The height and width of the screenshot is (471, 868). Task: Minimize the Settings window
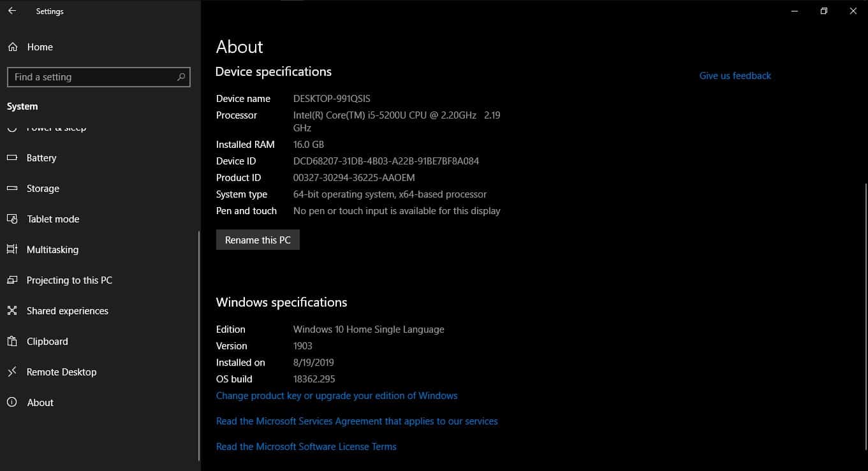click(795, 11)
